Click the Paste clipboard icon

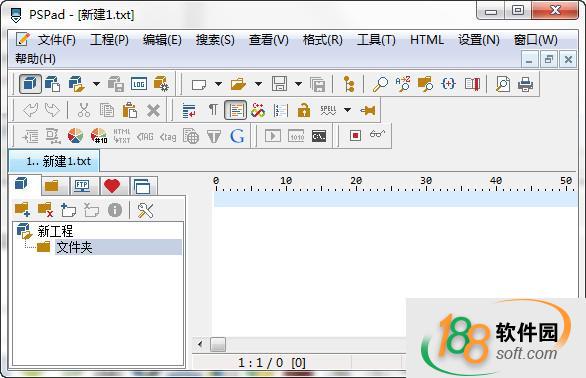(x=130, y=110)
